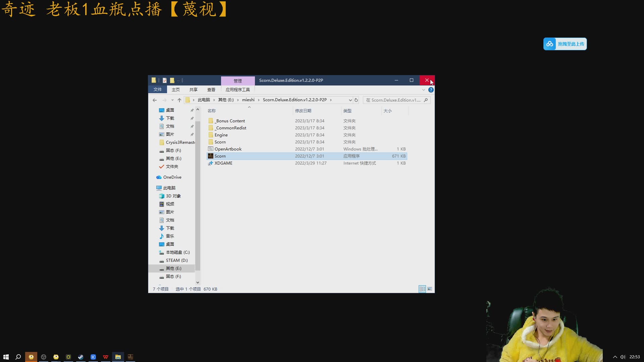
Task: Switch to large icons view
Action: coord(430,289)
